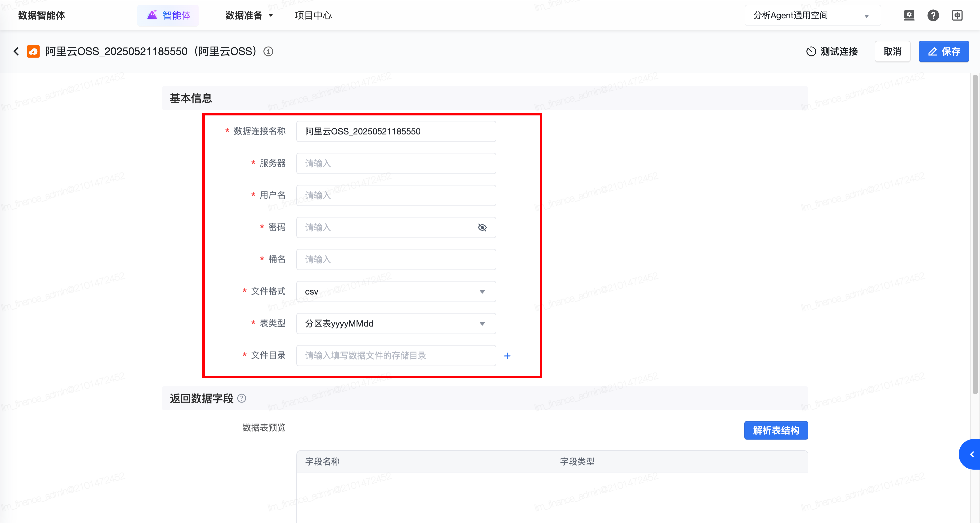Click the back arrow beside the connection title
Screen dimensions: 980x523
coord(16,51)
